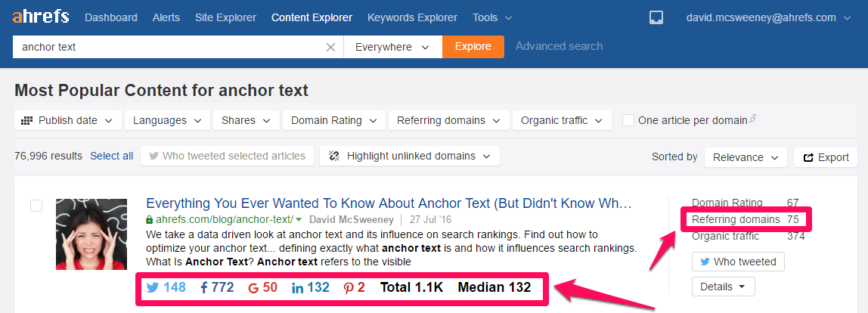
Task: Open the david.mcsweeney account menu
Action: (x=767, y=17)
